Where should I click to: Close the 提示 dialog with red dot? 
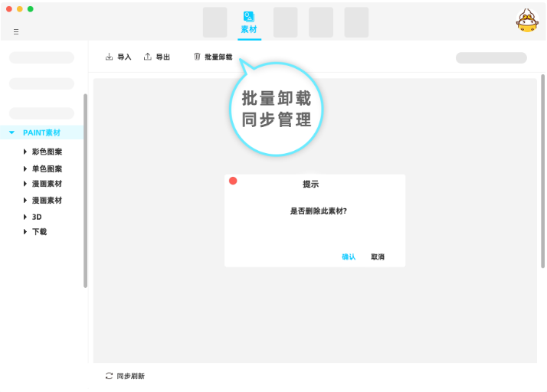[x=233, y=181]
